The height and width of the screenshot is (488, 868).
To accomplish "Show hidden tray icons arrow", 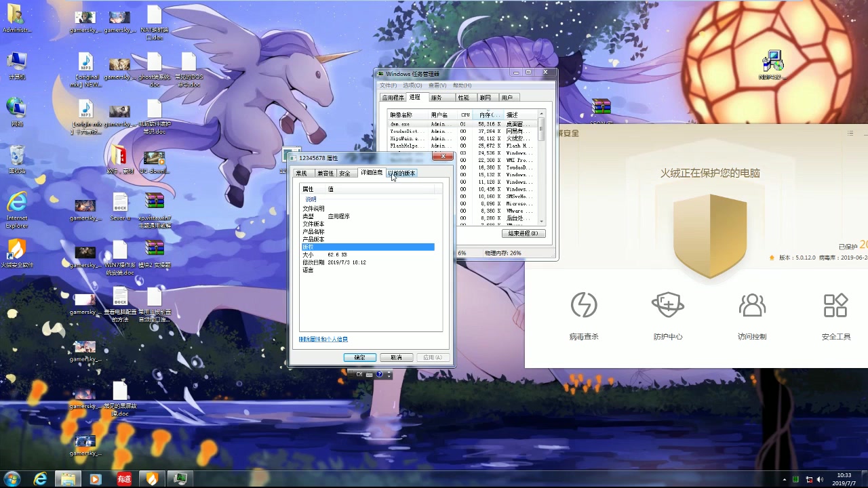I will pyautogui.click(x=785, y=479).
